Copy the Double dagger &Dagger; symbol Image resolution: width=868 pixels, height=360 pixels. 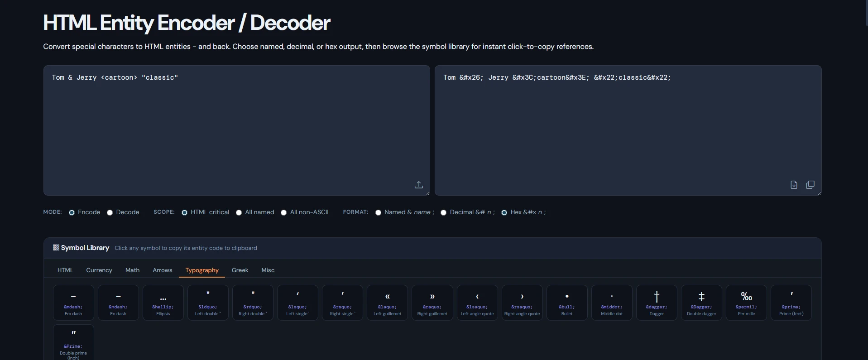coord(701,302)
